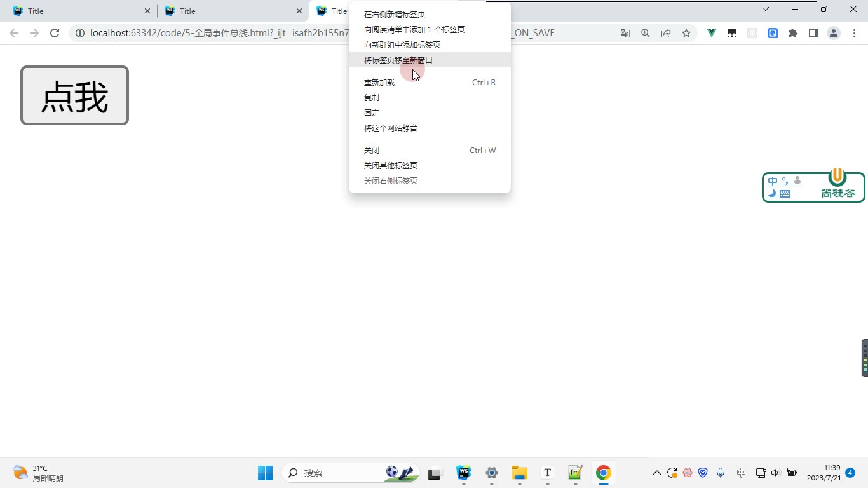Screen dimensions: 868x488
Task: Click the microphone tray icon
Action: 721,473
